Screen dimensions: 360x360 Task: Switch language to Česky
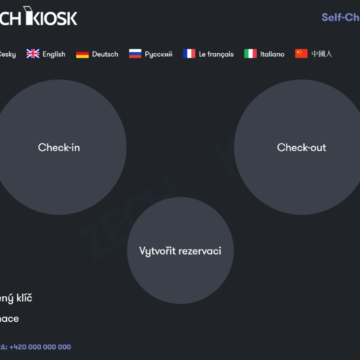(8, 54)
